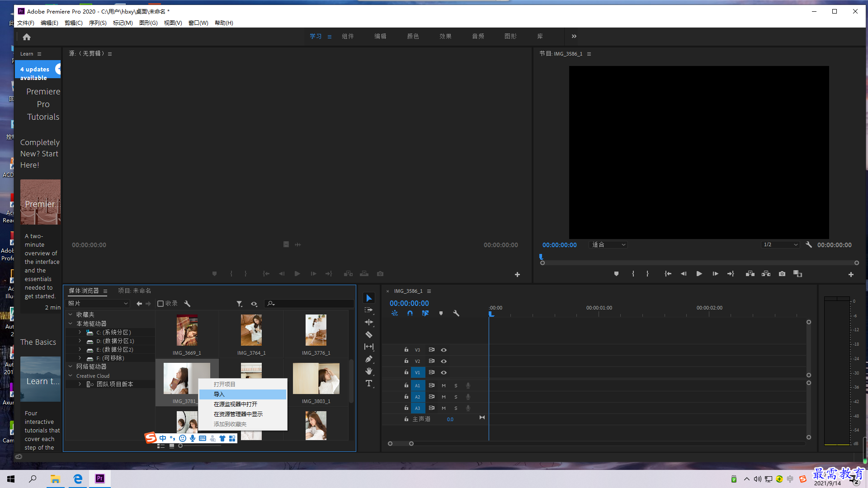Select the Razor tool
868x488 pixels.
369,334
